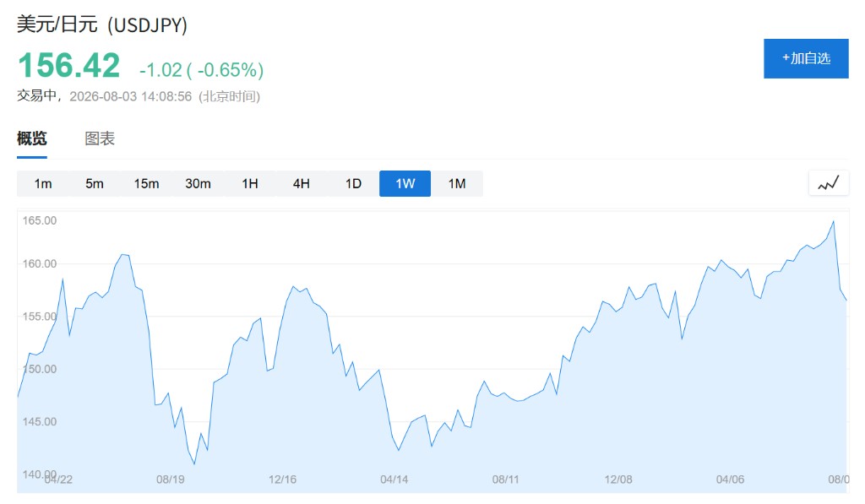Switch chart to 1H interval
865x504 pixels.
click(x=250, y=184)
